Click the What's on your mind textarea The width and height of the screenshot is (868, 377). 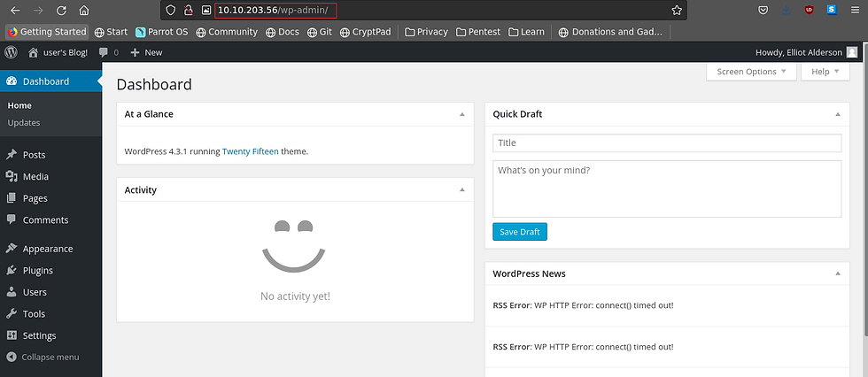(x=667, y=188)
